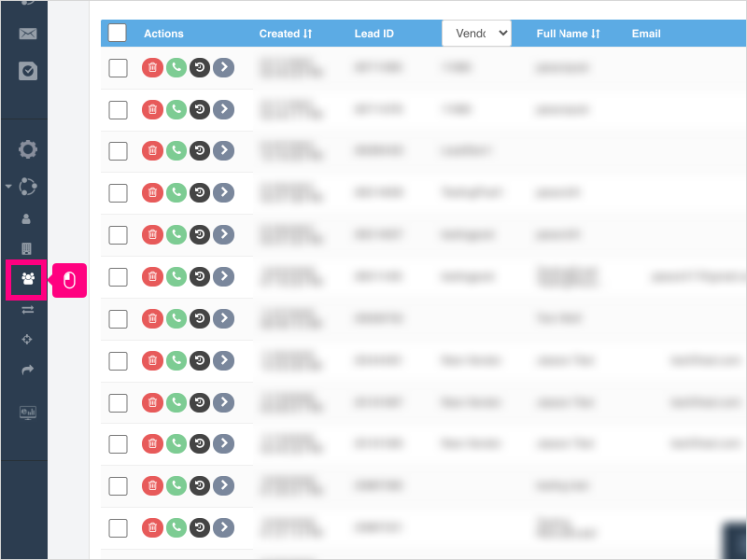The width and height of the screenshot is (747, 560).
Task: Open first row lead with chevron arrow
Action: [223, 67]
